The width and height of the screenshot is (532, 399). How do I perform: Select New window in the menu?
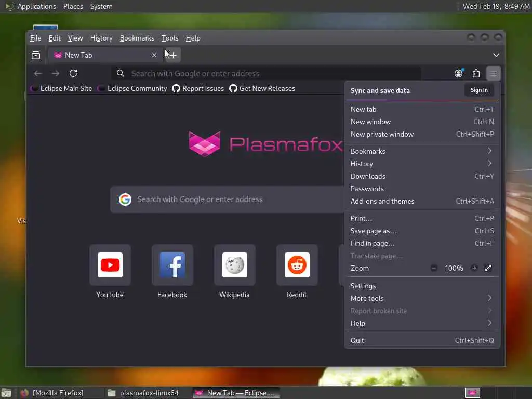point(422,122)
